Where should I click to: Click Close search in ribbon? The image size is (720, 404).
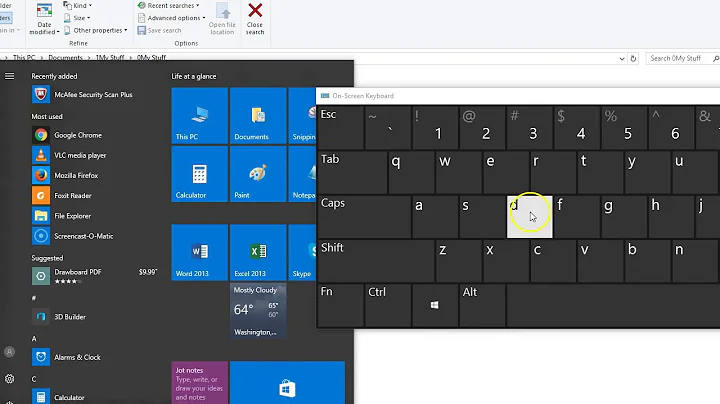pos(255,19)
